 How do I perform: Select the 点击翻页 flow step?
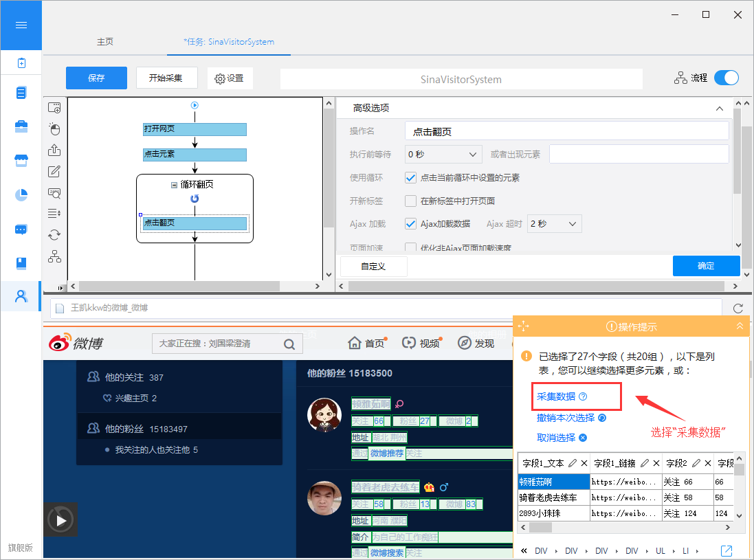pyautogui.click(x=195, y=223)
